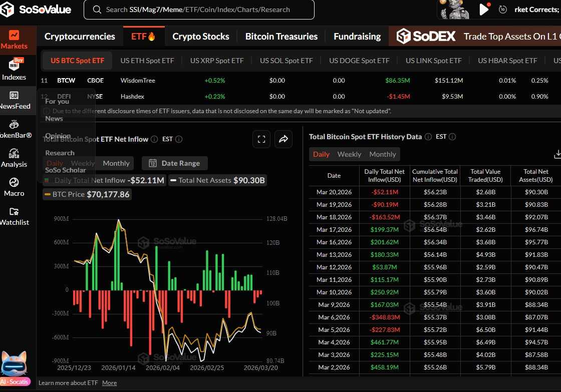Viewport: 561px width, 392px height.
Task: Toggle the BTC Price chart series
Action: pyautogui.click(x=87, y=194)
